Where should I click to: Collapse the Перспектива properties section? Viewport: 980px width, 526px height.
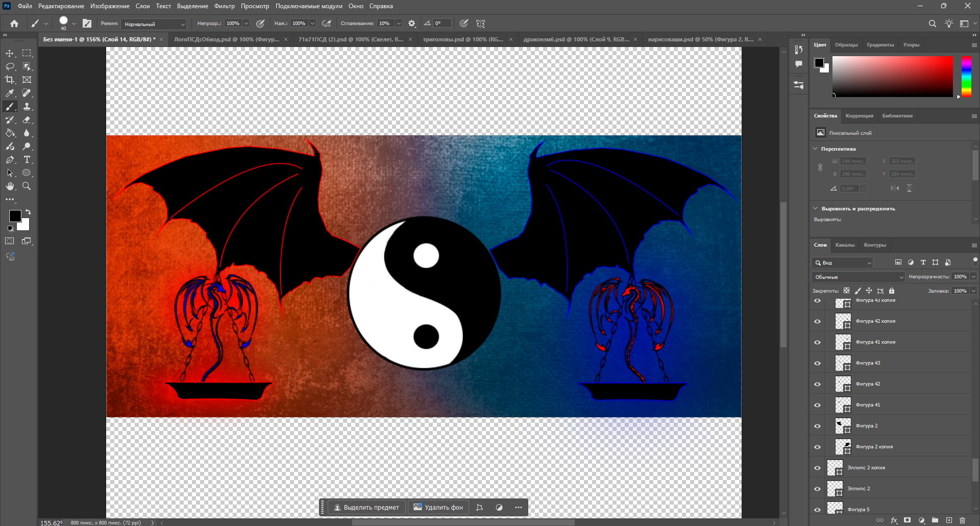click(x=815, y=149)
